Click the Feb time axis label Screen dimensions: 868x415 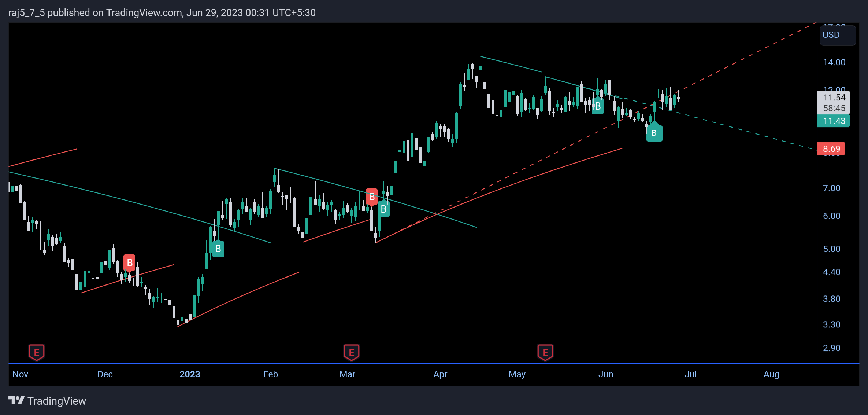tap(271, 374)
